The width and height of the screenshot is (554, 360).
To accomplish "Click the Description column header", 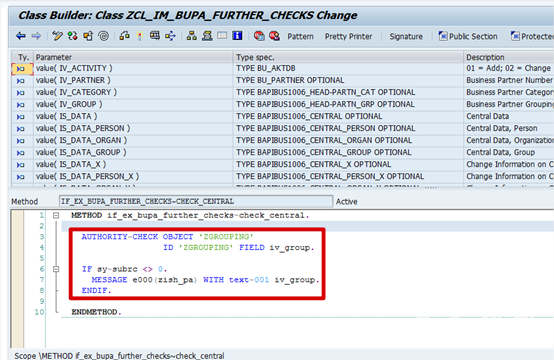I will [x=509, y=57].
